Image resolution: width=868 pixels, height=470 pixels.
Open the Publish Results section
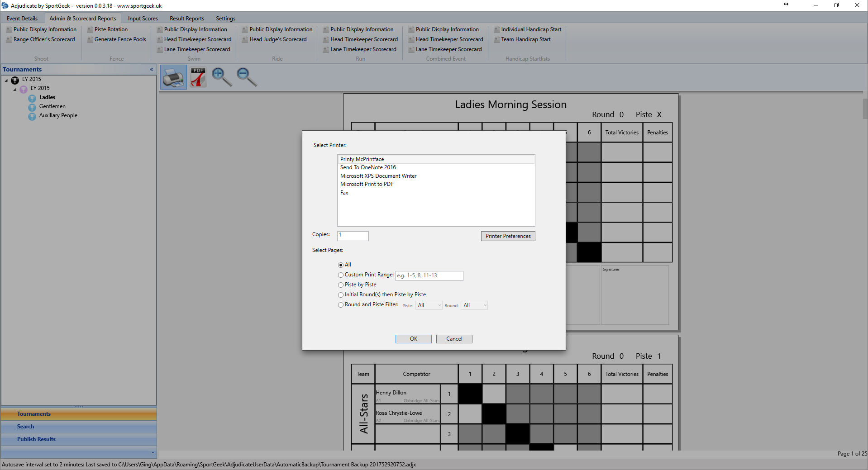pos(79,439)
